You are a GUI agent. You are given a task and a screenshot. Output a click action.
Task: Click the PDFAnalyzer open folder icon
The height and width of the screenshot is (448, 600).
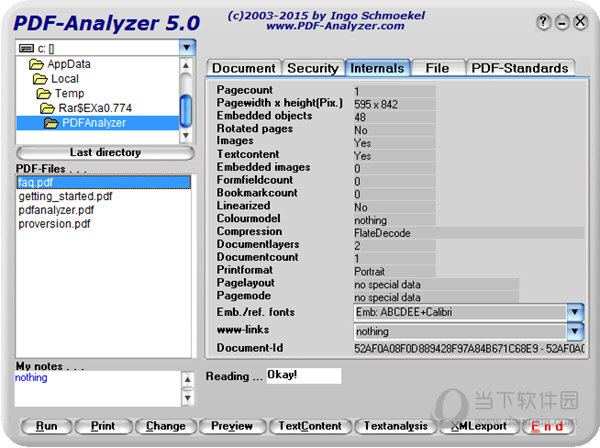click(x=51, y=123)
